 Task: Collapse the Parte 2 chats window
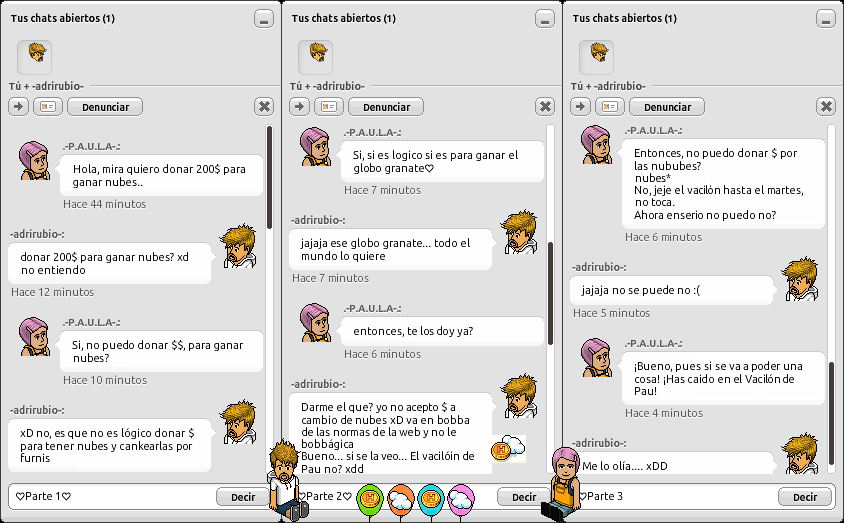point(545,19)
